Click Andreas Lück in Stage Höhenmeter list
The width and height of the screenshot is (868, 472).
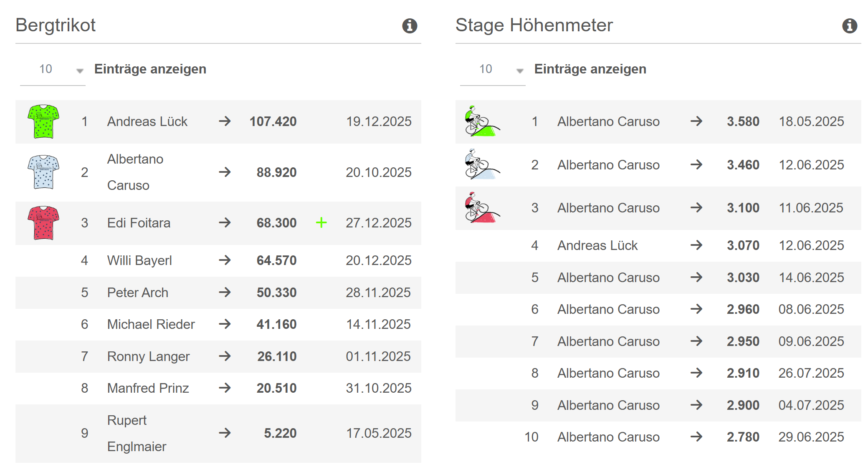597,245
